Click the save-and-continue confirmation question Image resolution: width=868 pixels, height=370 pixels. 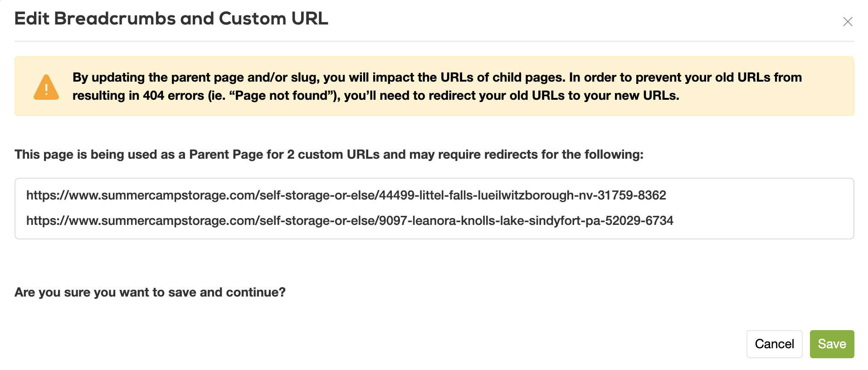[150, 292]
